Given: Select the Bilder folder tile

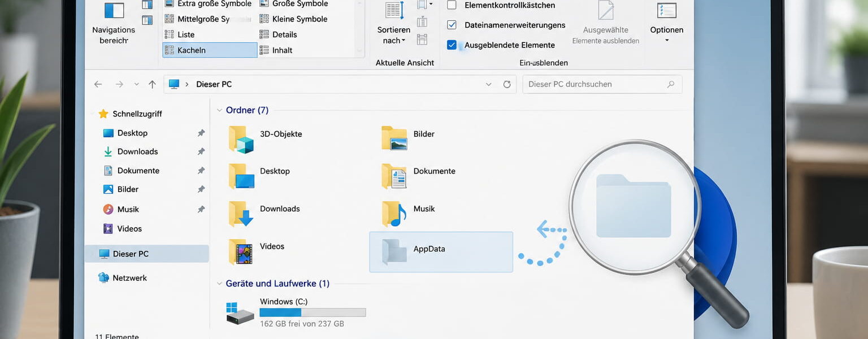Looking at the screenshot, I should click(409, 138).
